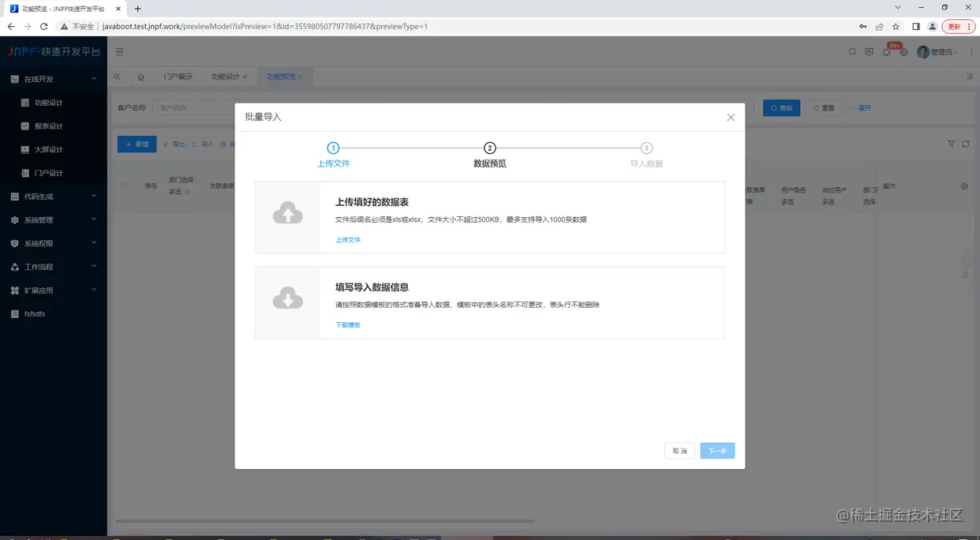
Task: Open the browser side panel icon
Action: [915, 26]
